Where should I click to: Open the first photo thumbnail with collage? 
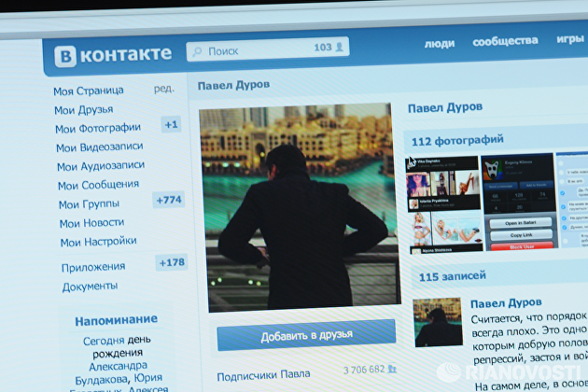click(x=443, y=204)
